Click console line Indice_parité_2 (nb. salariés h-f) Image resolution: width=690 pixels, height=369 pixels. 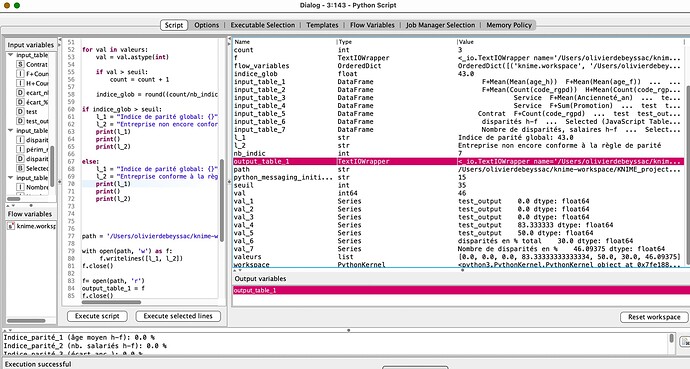point(85,346)
